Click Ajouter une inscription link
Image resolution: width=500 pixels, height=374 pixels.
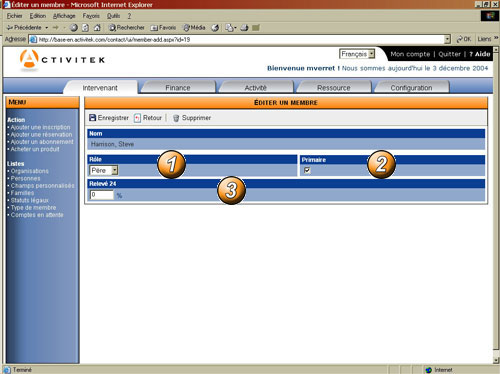tap(40, 127)
